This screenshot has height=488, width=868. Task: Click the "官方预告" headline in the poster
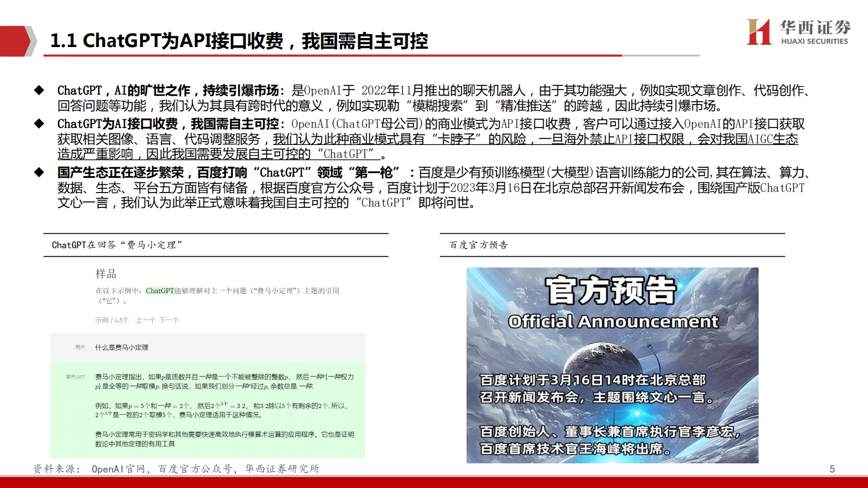pos(611,290)
